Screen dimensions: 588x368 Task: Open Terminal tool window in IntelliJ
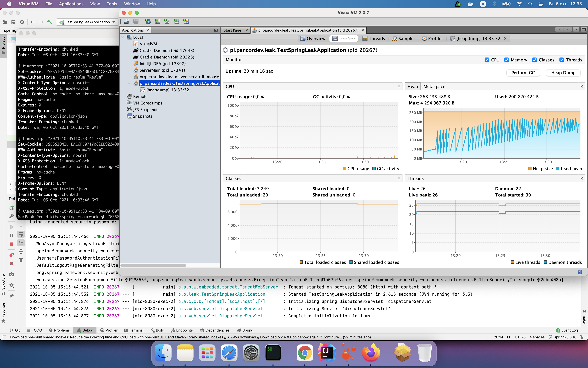tap(134, 330)
